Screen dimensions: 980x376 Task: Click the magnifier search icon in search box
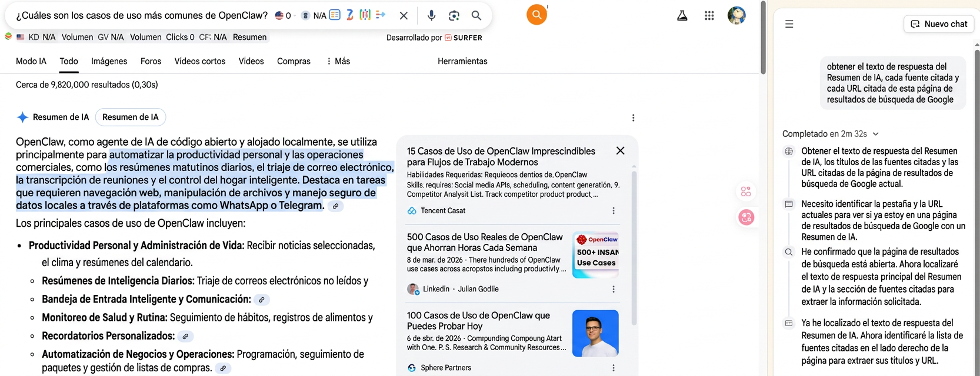pos(476,16)
